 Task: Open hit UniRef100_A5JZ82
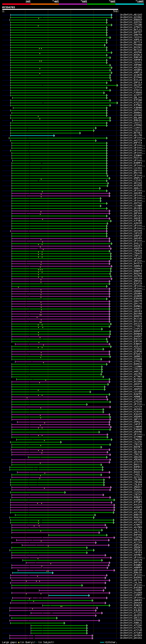pos(131,608)
